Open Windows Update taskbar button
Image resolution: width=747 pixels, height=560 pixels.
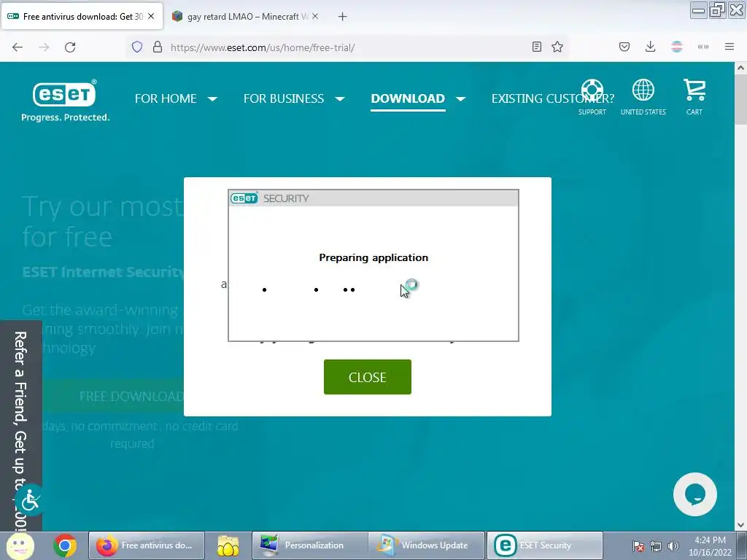426,545
